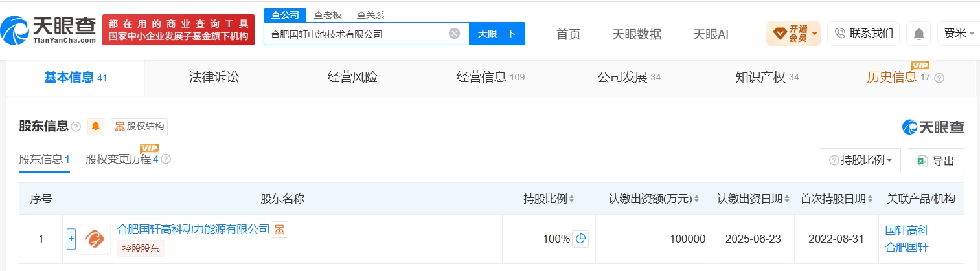This screenshot has width=980, height=271.
Task: Open the shareholding pie chart icon
Action: 580,239
